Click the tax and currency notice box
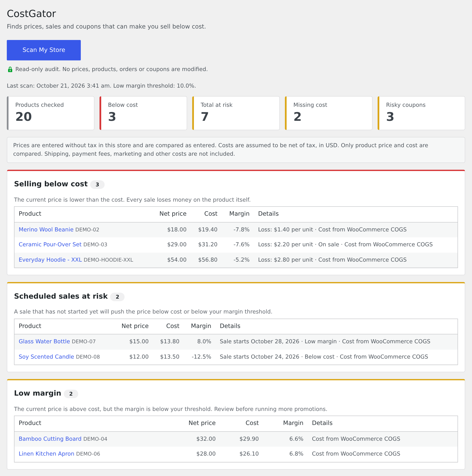The width and height of the screenshot is (472, 476). pos(236,150)
